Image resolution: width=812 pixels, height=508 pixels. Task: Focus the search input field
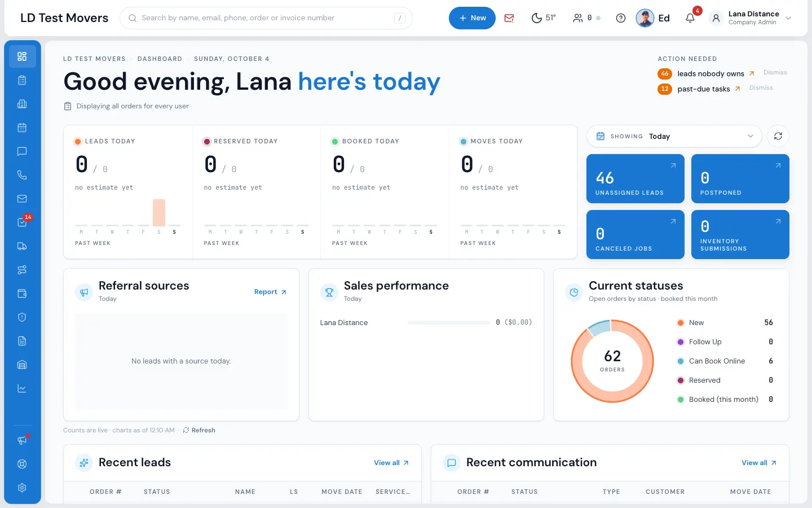click(x=266, y=18)
